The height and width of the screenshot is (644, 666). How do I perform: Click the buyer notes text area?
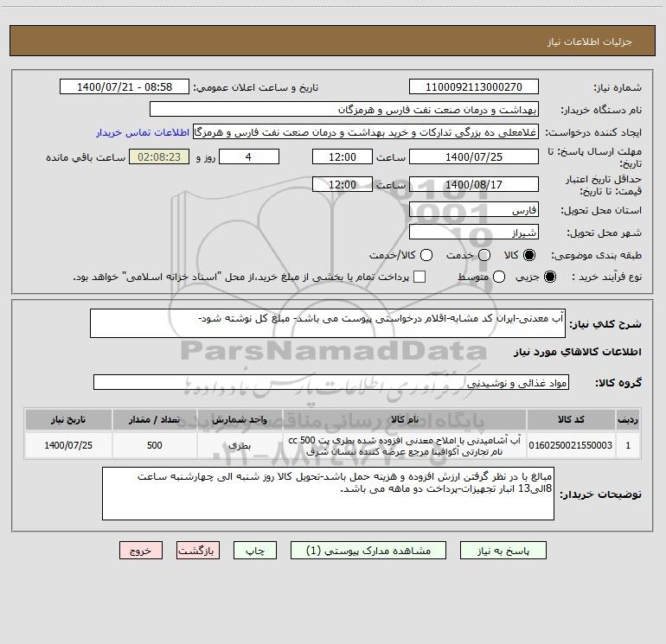(x=328, y=494)
